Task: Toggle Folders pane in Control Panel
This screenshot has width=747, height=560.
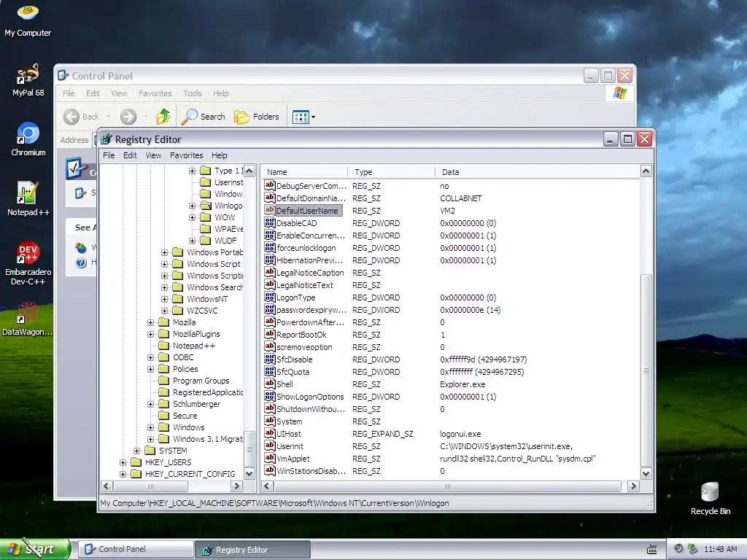Action: click(x=256, y=116)
